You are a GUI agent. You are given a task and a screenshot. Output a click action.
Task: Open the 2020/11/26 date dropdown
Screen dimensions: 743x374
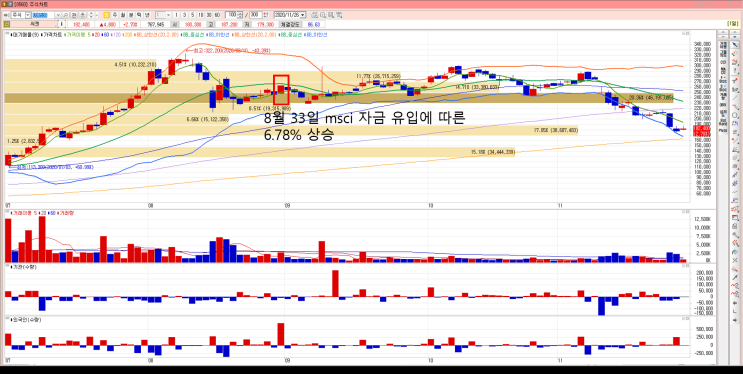303,15
